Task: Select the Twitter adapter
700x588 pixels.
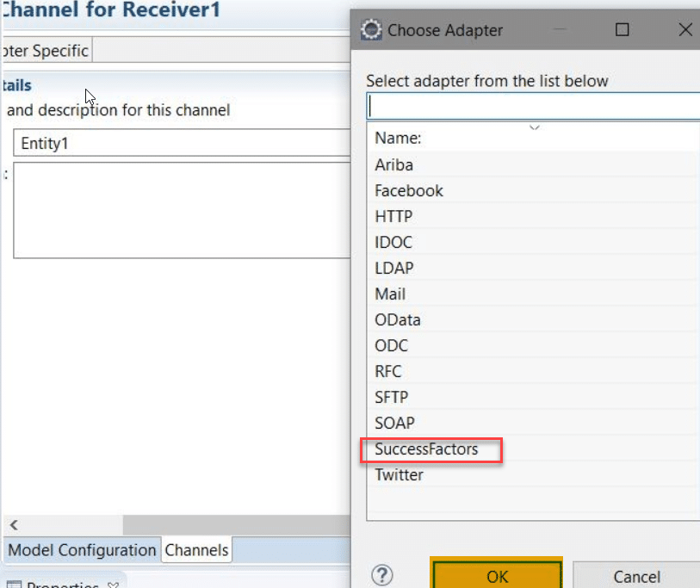Action: pos(400,475)
